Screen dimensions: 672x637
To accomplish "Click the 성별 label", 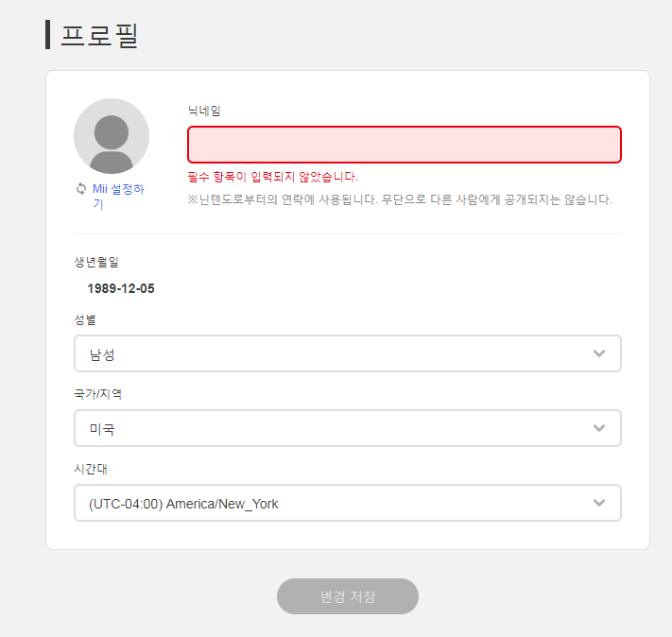I will coord(85,319).
